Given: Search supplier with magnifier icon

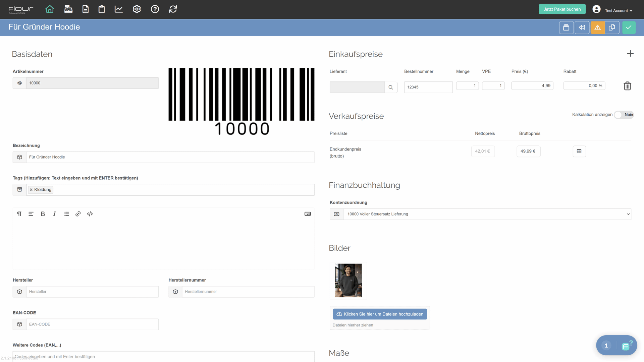Looking at the screenshot, I should coord(391,87).
